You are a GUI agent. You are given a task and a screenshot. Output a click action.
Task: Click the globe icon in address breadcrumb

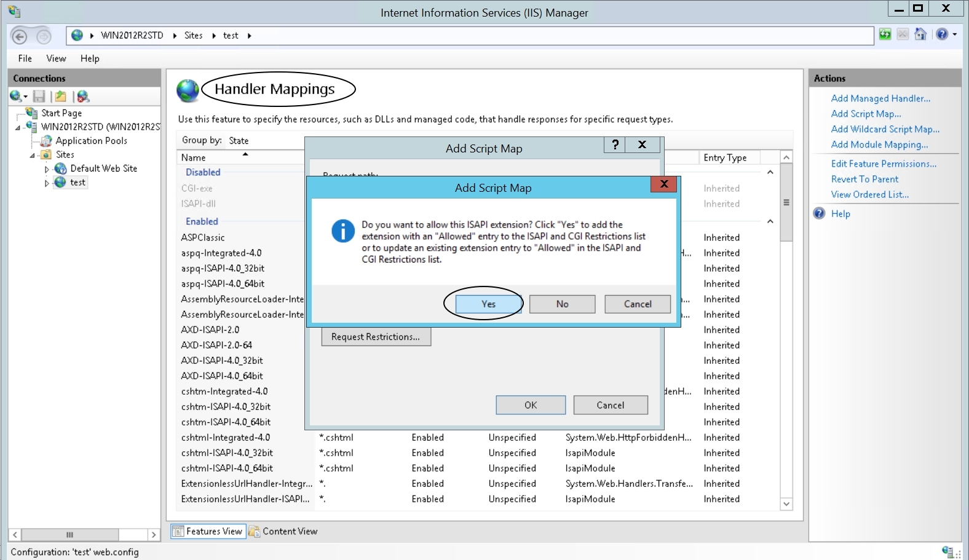click(77, 35)
